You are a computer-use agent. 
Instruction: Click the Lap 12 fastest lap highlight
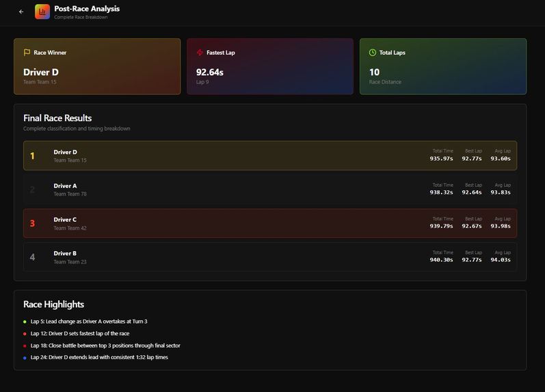[80, 334]
